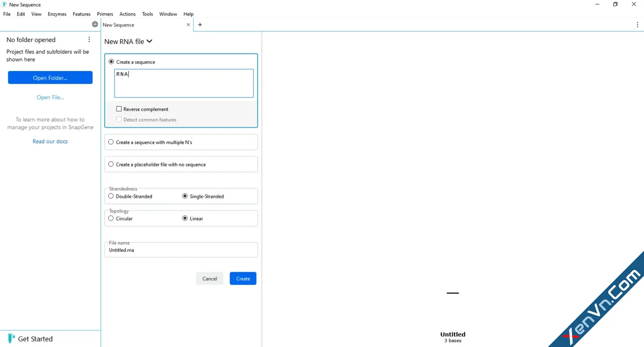Restore down the SnapGene window
This screenshot has width=644, height=347.
coord(615,5)
